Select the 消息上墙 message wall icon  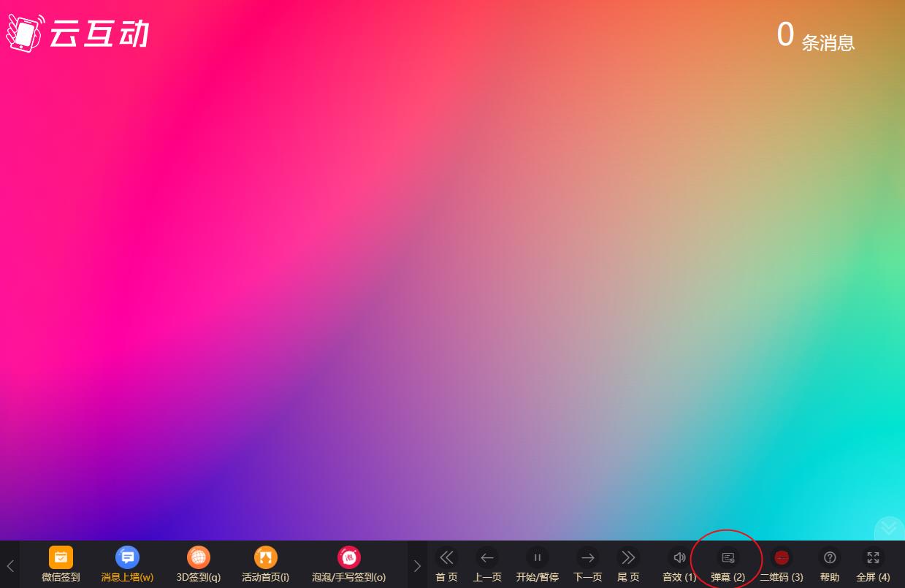pyautogui.click(x=127, y=558)
